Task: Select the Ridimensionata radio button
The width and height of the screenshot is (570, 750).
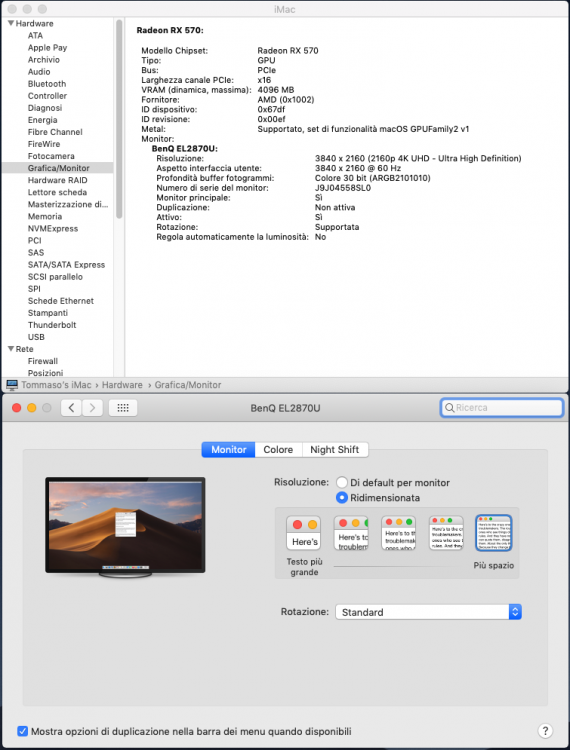Action: click(341, 497)
